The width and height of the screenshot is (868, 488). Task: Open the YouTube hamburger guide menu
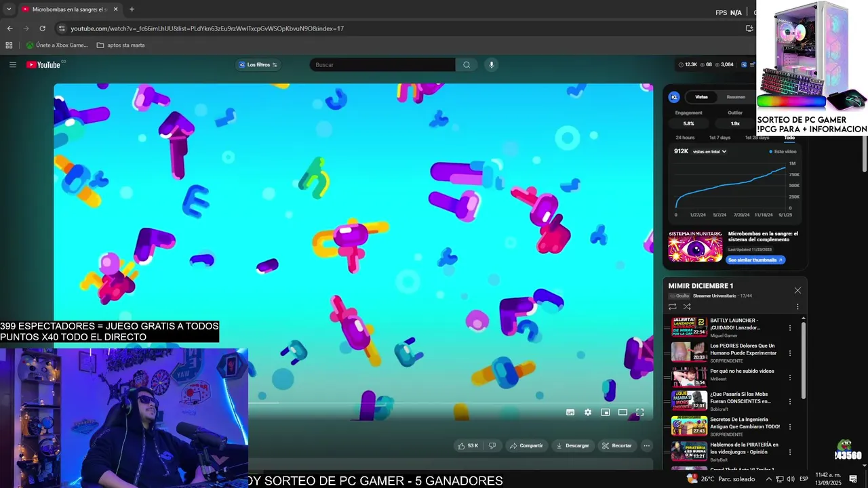point(12,64)
